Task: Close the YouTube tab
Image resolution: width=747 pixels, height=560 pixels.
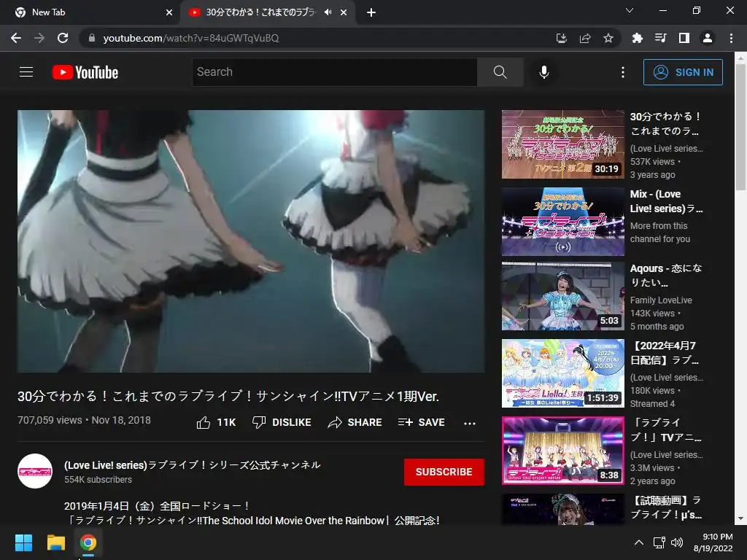Action: [x=344, y=12]
